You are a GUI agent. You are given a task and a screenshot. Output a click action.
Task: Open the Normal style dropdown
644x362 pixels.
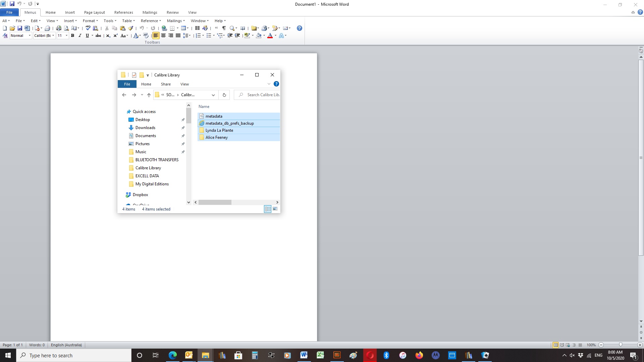point(30,36)
